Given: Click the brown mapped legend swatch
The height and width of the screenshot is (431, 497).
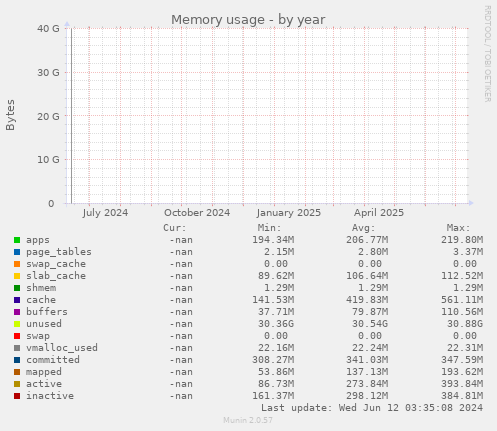Looking at the screenshot, I should [17, 372].
